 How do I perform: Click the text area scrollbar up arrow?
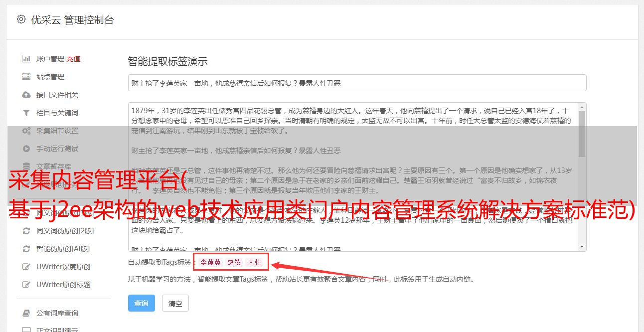coord(582,107)
